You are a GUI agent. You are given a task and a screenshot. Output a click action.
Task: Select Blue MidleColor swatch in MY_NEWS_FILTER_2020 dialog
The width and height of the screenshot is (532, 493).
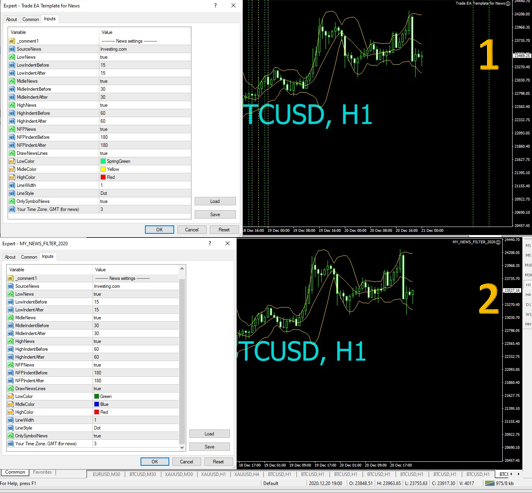click(x=97, y=404)
